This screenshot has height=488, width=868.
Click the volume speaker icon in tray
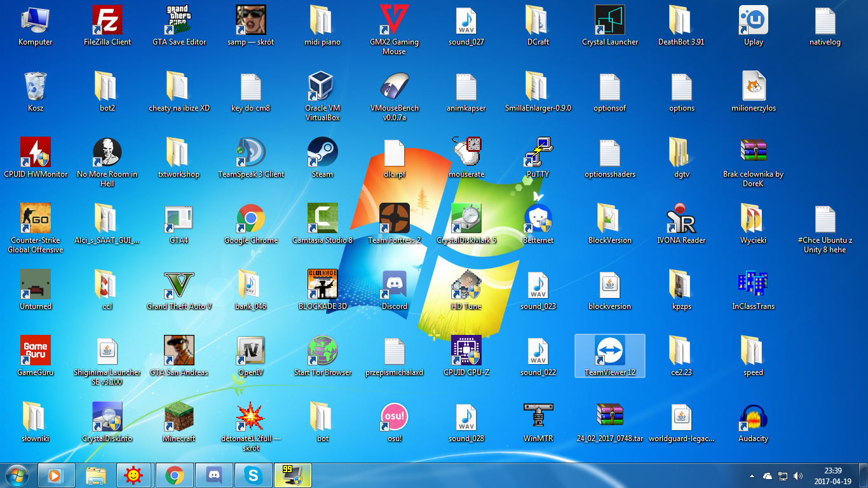point(798,475)
